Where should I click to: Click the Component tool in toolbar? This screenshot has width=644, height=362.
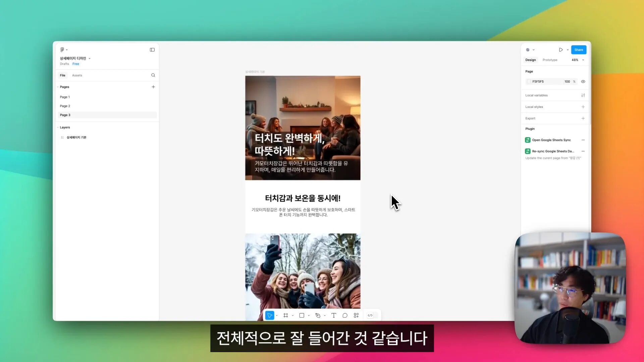pyautogui.click(x=356, y=315)
